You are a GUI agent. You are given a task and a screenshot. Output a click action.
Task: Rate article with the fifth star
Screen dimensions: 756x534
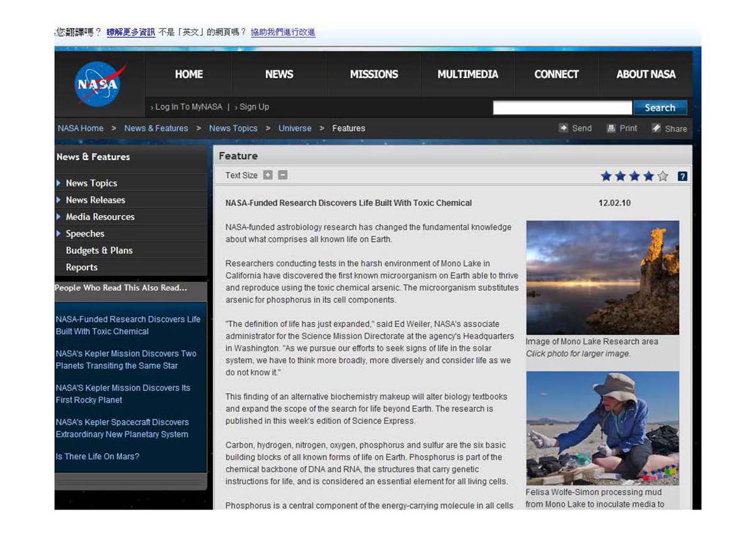click(663, 176)
